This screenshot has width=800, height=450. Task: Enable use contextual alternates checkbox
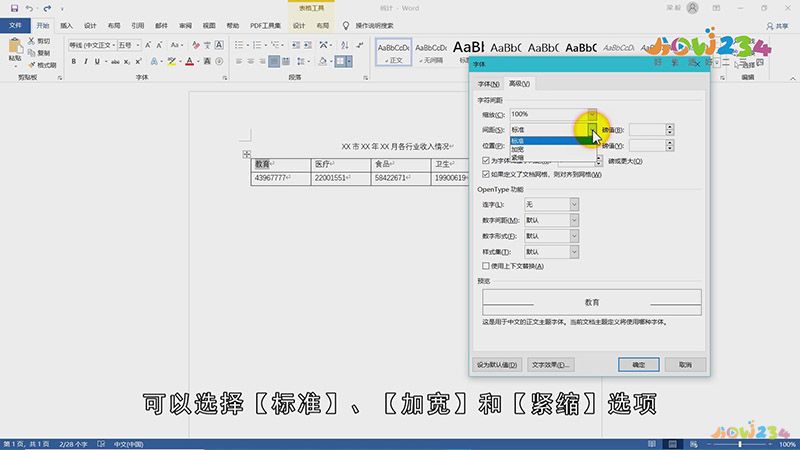coord(486,266)
